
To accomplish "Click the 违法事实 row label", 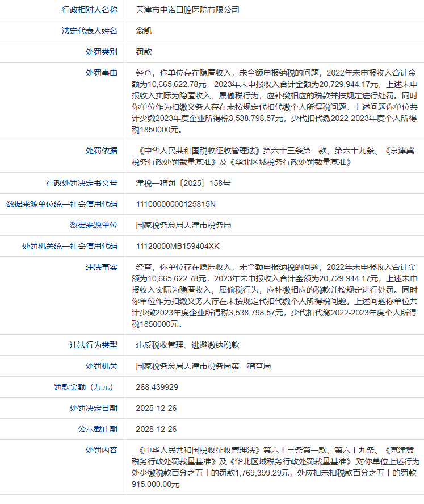I will pyautogui.click(x=102, y=267).
